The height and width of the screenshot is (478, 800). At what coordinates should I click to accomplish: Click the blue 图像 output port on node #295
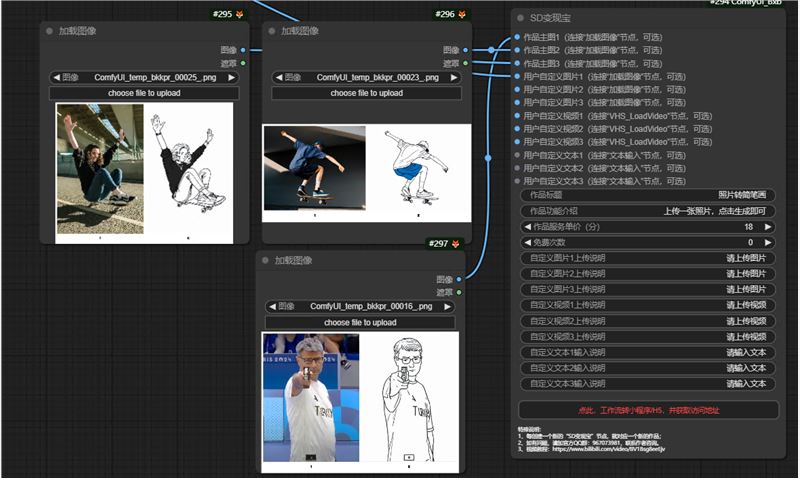(243, 50)
